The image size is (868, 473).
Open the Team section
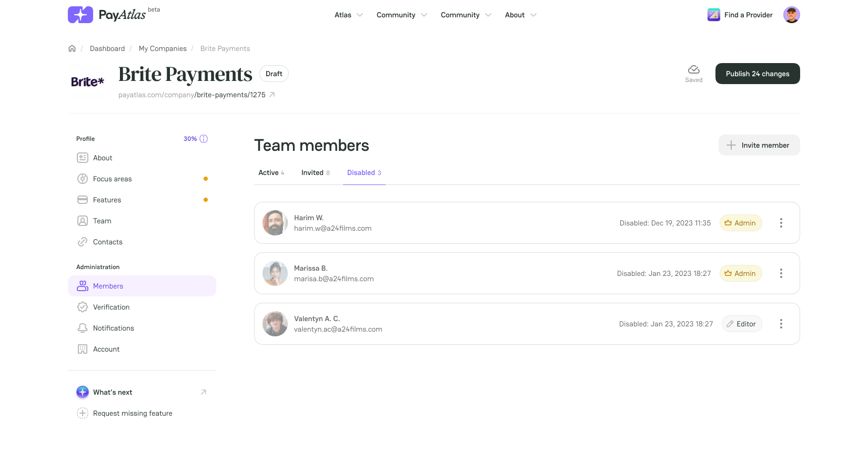[142, 221]
